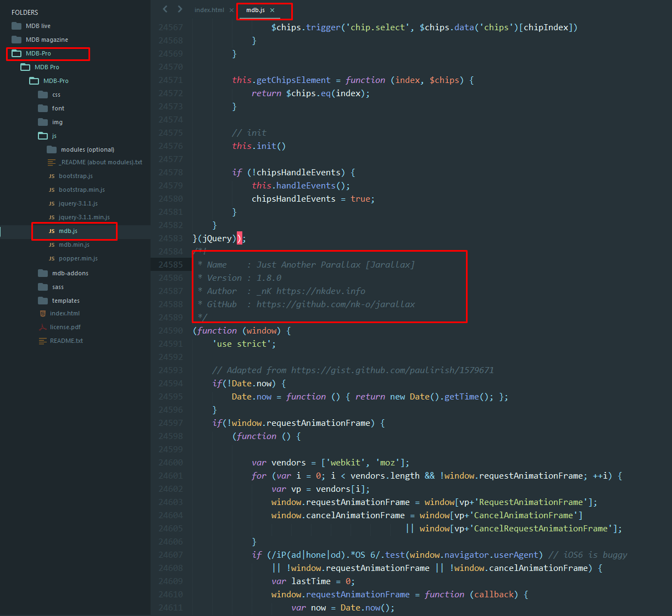The width and height of the screenshot is (672, 616).
Task: Expand the sass folder
Action: [x=58, y=287]
